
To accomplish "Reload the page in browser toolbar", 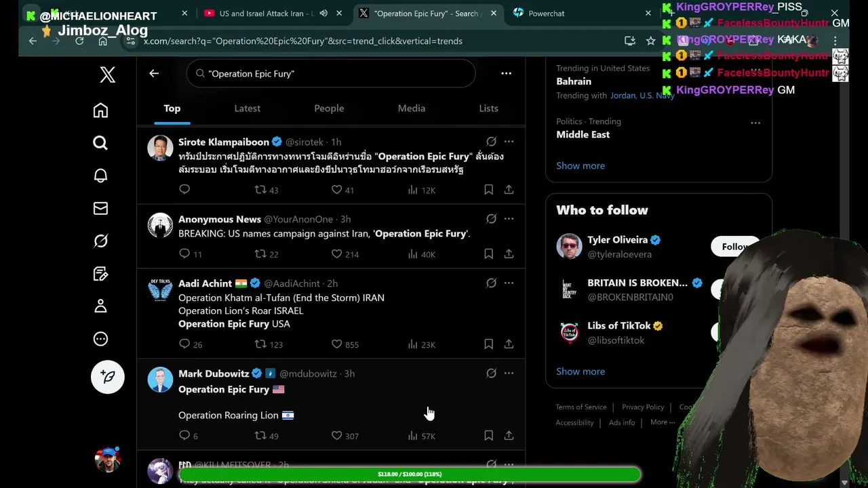I will [79, 41].
